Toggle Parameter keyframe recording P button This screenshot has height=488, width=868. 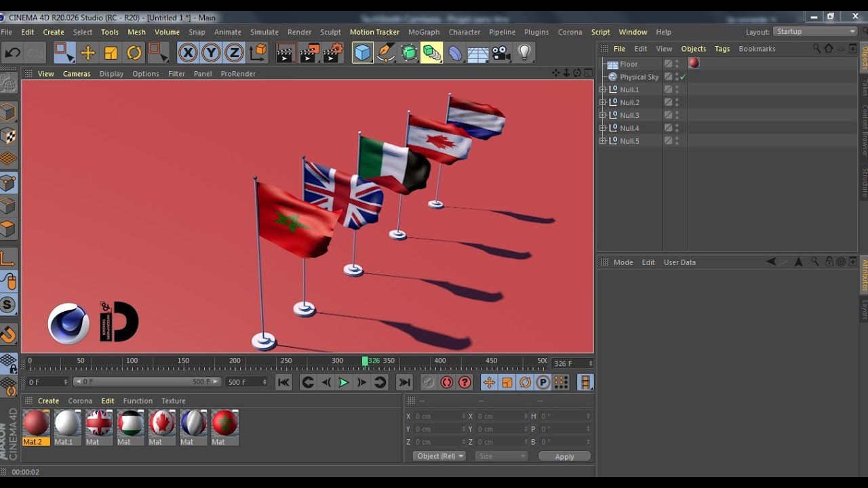tap(542, 382)
